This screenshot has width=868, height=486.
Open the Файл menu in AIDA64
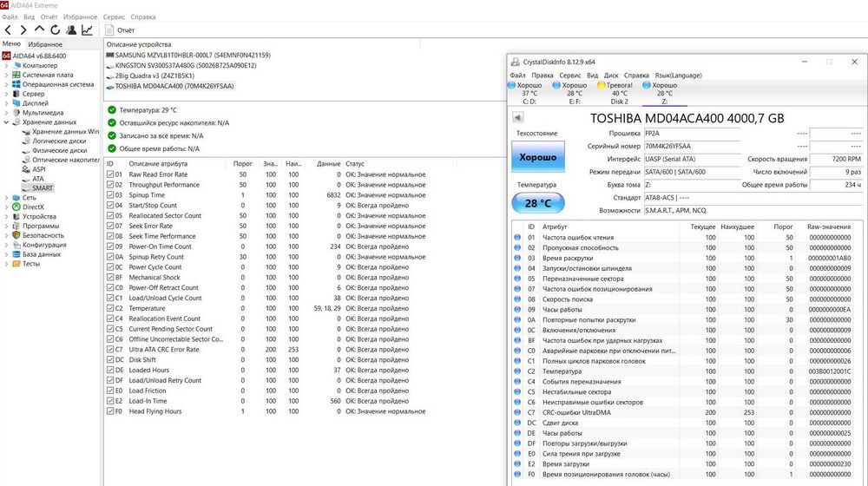[x=10, y=17]
